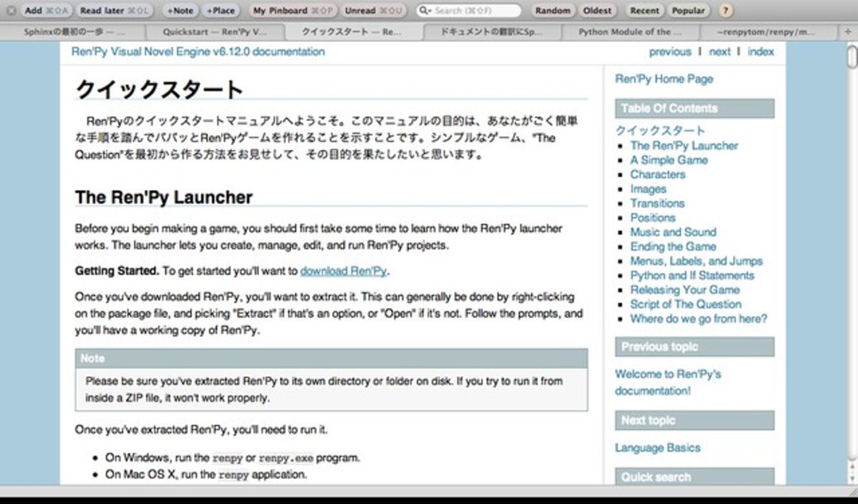Viewport: 858px width, 504px height.
Task: Jump to Python and If Statements
Action: 692,276
